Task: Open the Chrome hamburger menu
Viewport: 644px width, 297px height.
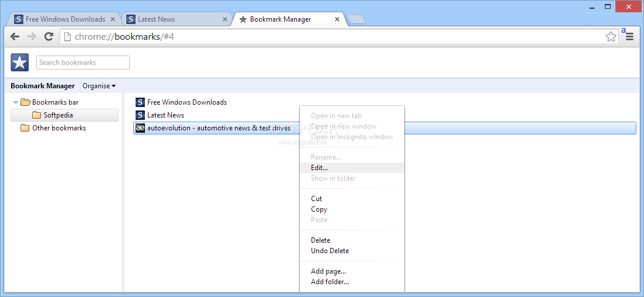Action: tap(629, 37)
